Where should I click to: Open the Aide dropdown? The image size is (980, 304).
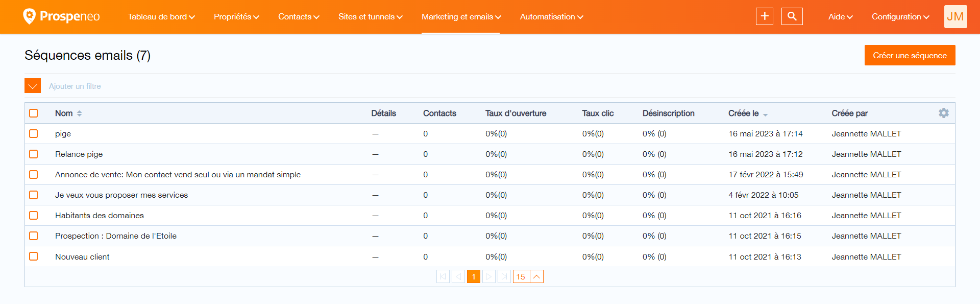(840, 17)
